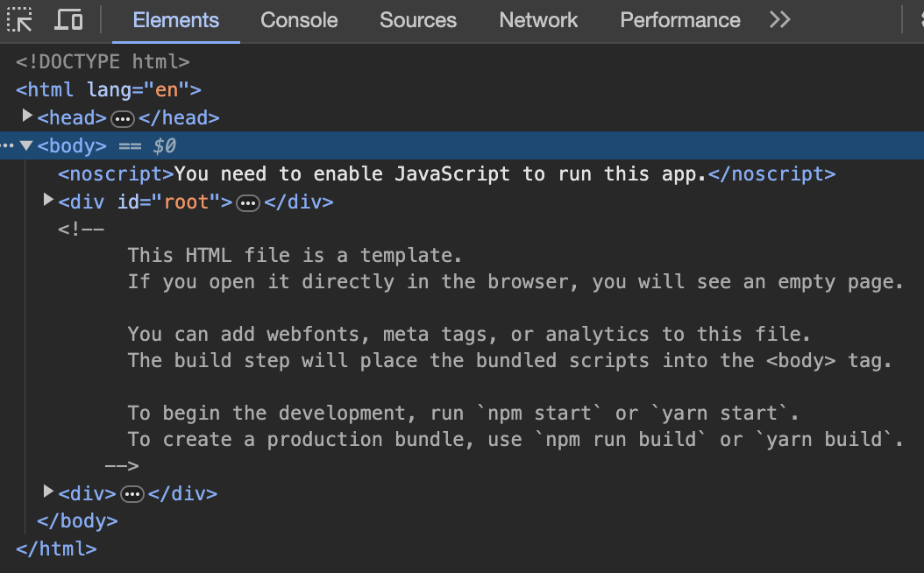Open the Performance tab
The image size is (924, 573).
(x=679, y=19)
